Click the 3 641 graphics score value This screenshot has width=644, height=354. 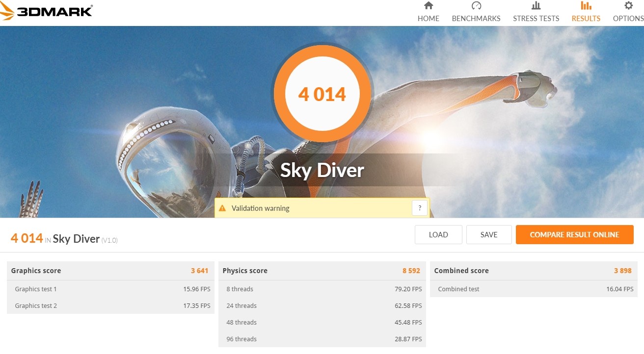coord(200,271)
